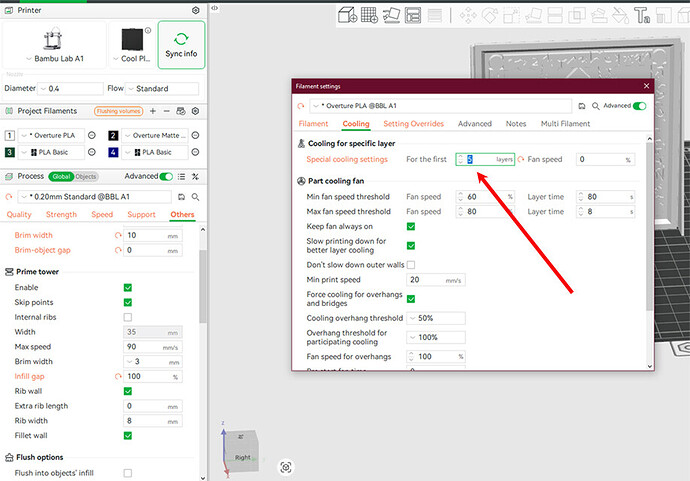This screenshot has width=690, height=481.
Task: Click the Add cube primitive toolbar icon
Action: pos(347,15)
